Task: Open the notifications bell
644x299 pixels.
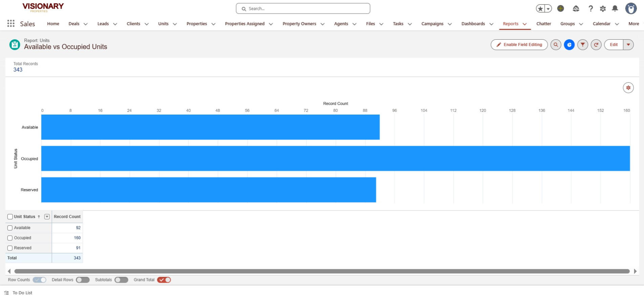Action: click(615, 8)
